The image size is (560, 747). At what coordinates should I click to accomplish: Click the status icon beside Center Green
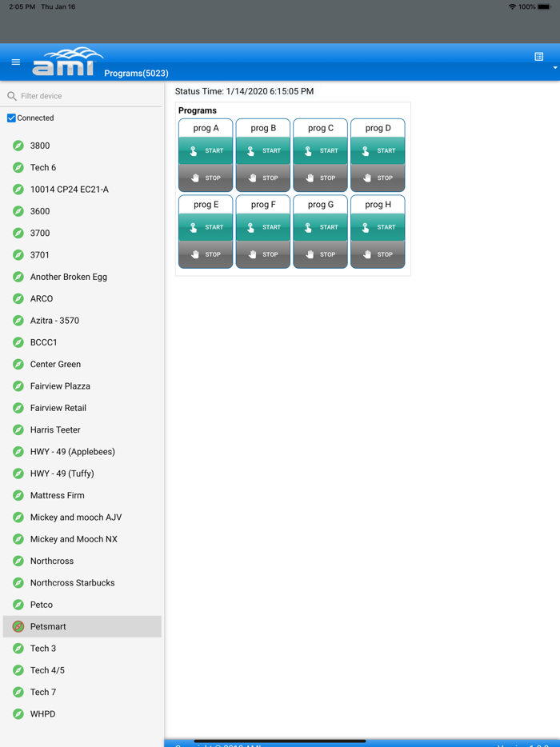[x=18, y=365]
